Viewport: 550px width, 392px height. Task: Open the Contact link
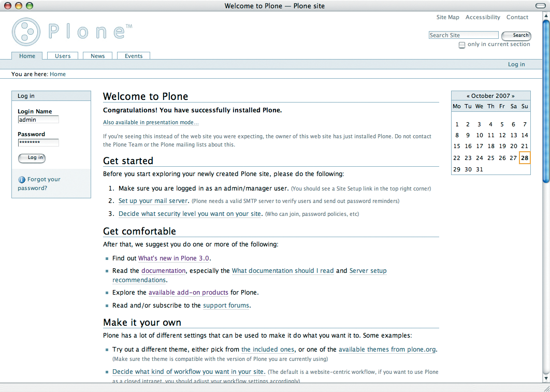[517, 17]
